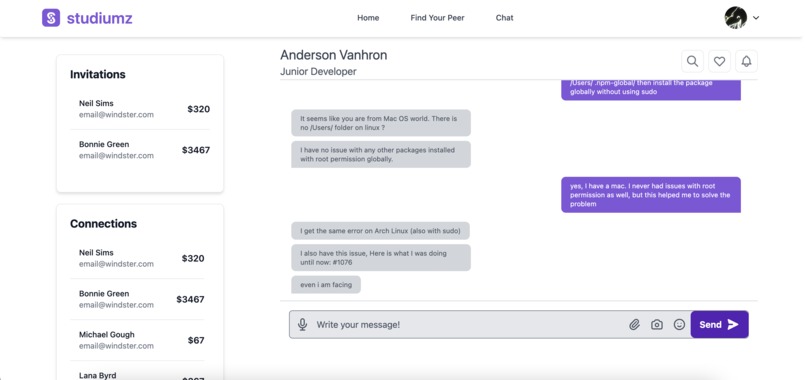Focus the Write your message field
Viewport: 806px width, 380px height.
(489, 324)
